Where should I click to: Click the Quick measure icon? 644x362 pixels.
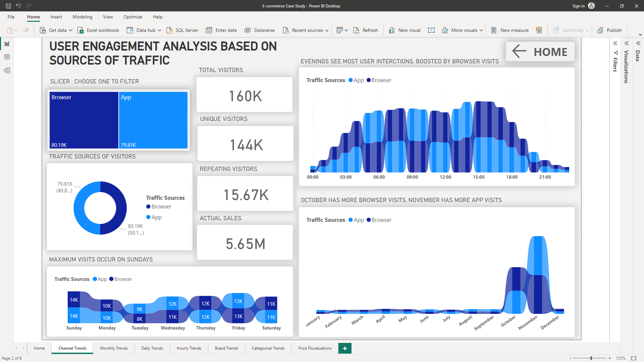pyautogui.click(x=539, y=30)
